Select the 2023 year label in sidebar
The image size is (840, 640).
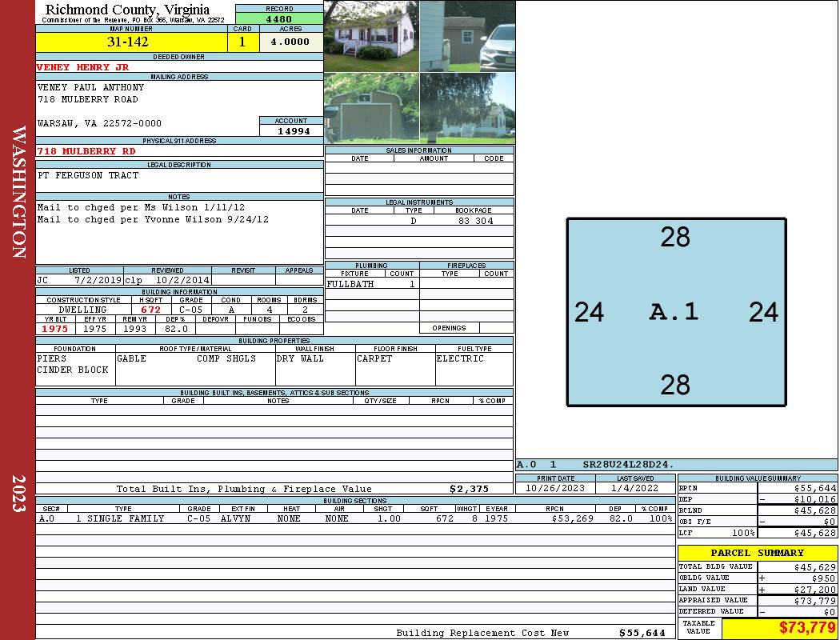(x=19, y=494)
